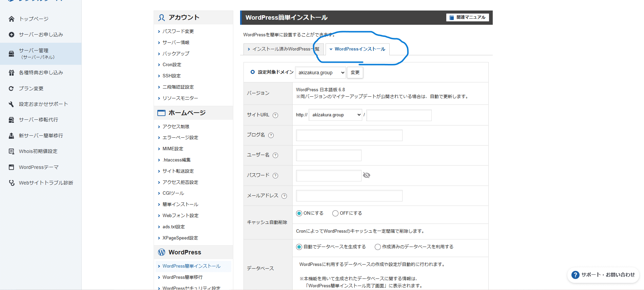Click the help icon next to パスワード label
644x290 pixels.
pos(275,176)
